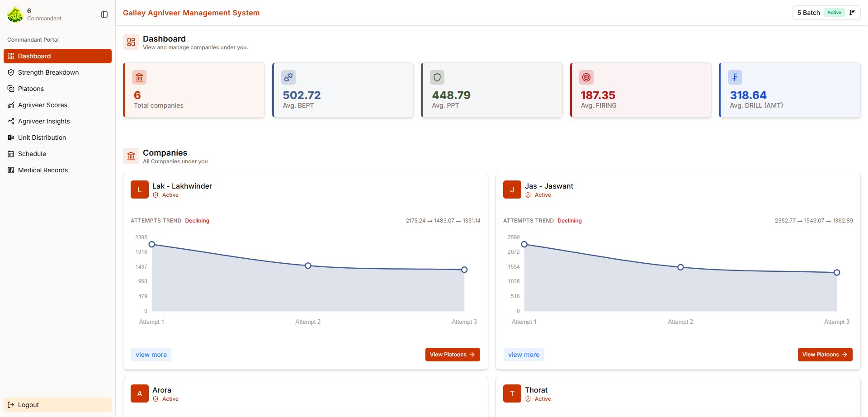The height and width of the screenshot is (417, 868).
Task: Click the Medical Records icon
Action: click(11, 170)
